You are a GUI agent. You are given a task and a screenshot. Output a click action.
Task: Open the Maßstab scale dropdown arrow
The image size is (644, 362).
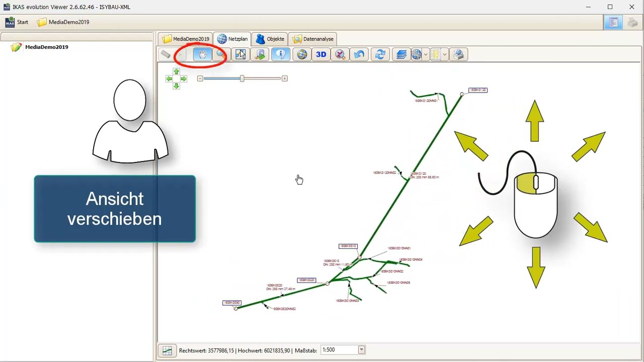tap(361, 350)
